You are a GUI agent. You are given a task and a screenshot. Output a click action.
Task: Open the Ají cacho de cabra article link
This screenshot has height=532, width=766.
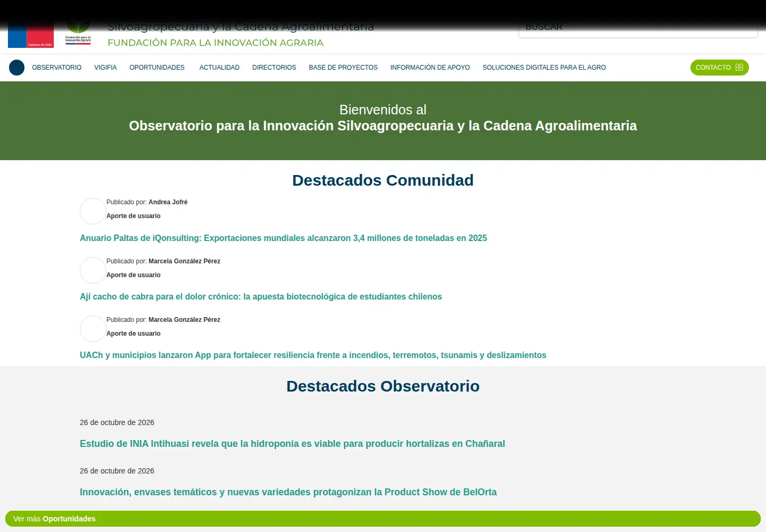tap(261, 297)
